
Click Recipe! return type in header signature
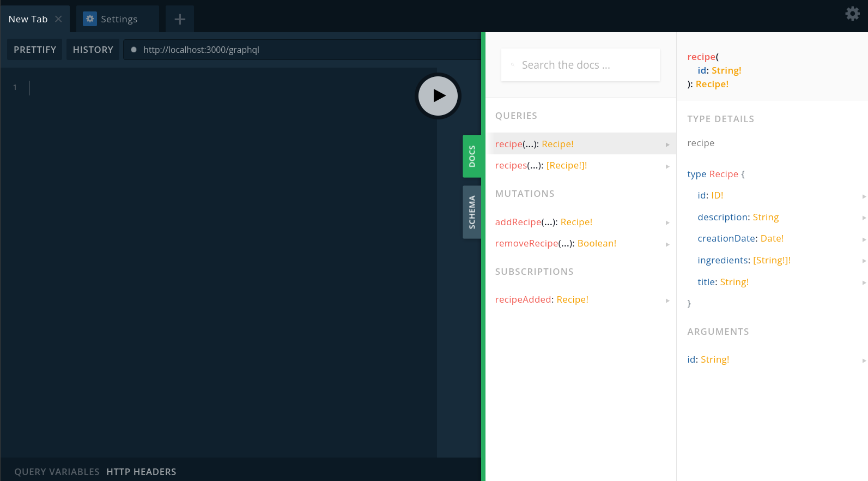(x=712, y=84)
